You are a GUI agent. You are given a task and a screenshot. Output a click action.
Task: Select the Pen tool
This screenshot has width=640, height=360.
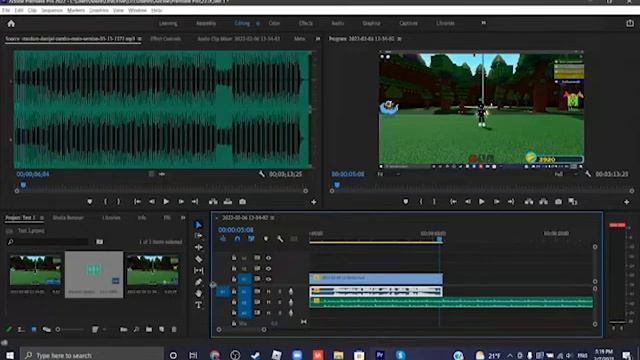tap(198, 282)
